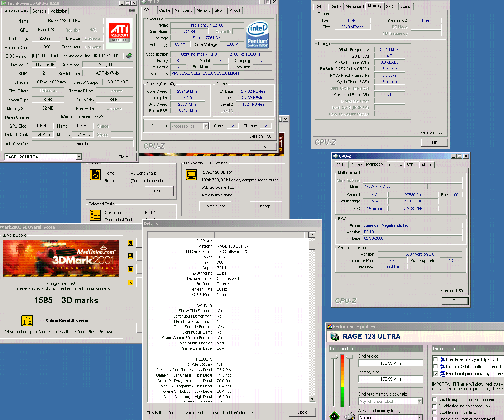This screenshot has height=420, width=504.
Task: Click the Game 1 - Car Chase - Low Detail row
Action: tap(193, 370)
